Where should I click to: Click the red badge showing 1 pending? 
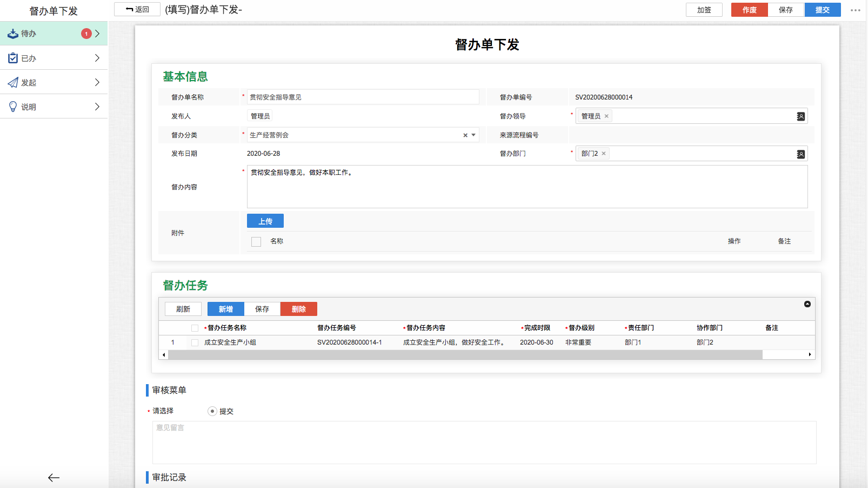86,34
